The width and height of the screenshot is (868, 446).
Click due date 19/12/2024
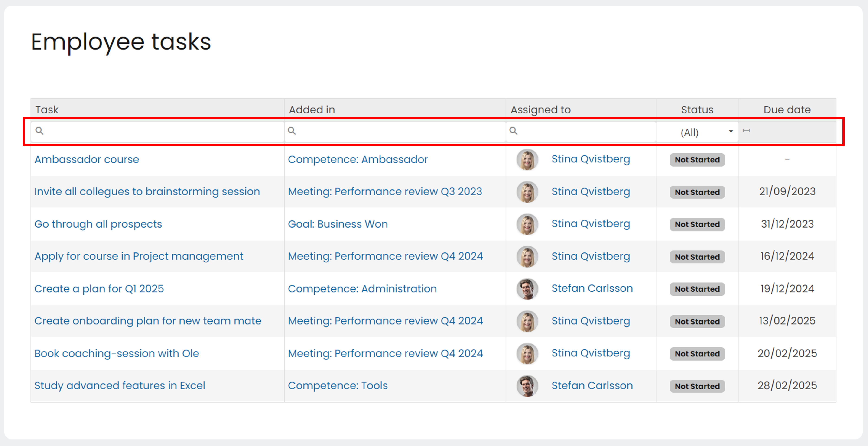[x=787, y=289]
